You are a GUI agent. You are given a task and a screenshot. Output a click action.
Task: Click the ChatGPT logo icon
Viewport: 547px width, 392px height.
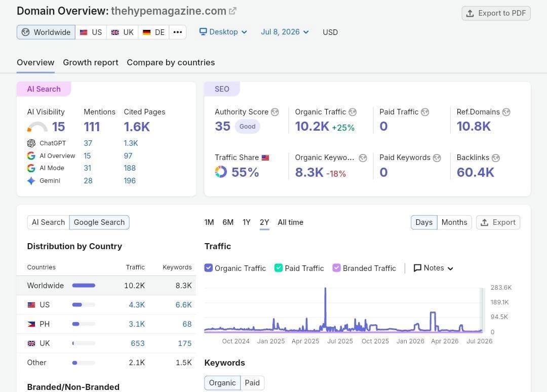pos(31,143)
